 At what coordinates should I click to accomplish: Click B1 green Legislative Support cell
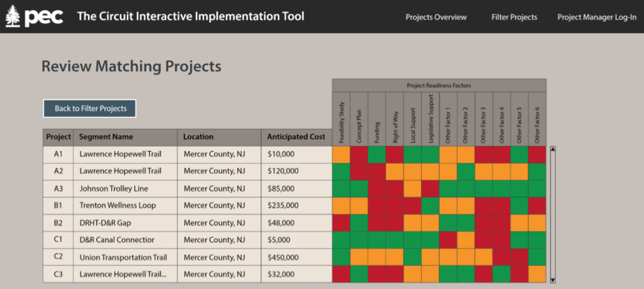tap(430, 206)
